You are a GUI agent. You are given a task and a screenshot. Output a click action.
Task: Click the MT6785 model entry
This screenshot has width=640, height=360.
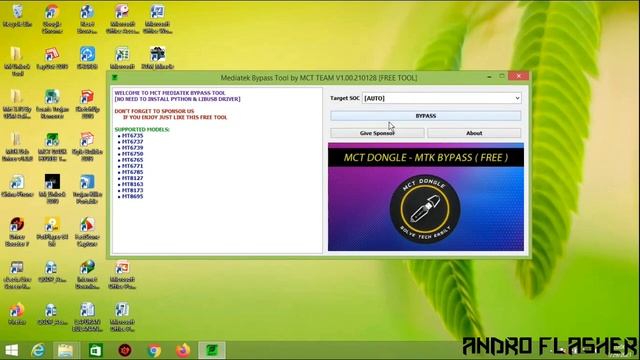tap(132, 172)
